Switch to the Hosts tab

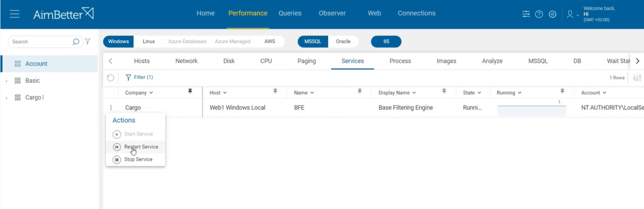click(x=142, y=61)
